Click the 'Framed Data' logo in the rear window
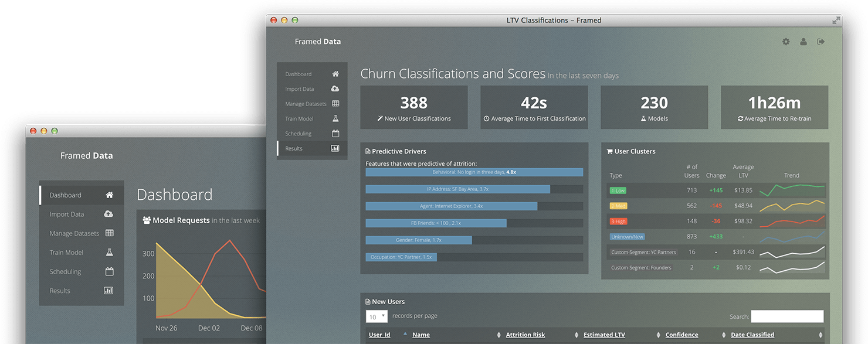 86,156
